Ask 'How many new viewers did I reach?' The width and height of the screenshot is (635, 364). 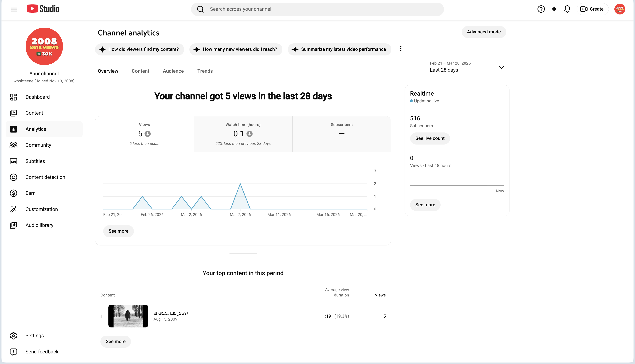236,50
